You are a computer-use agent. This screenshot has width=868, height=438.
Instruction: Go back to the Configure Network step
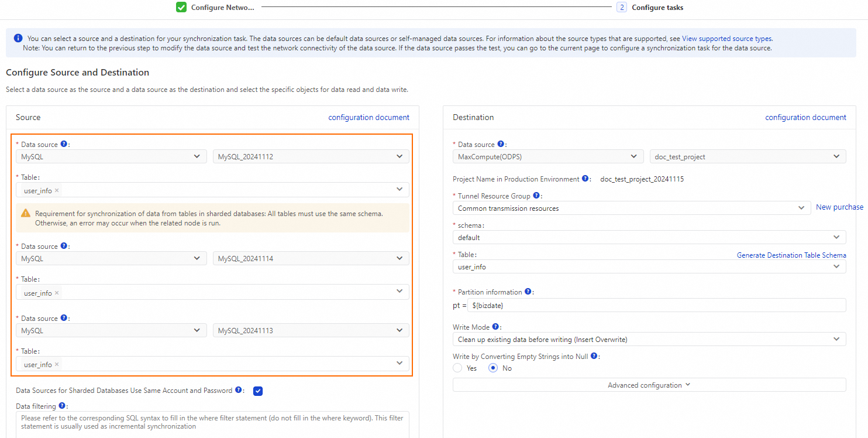pos(223,8)
